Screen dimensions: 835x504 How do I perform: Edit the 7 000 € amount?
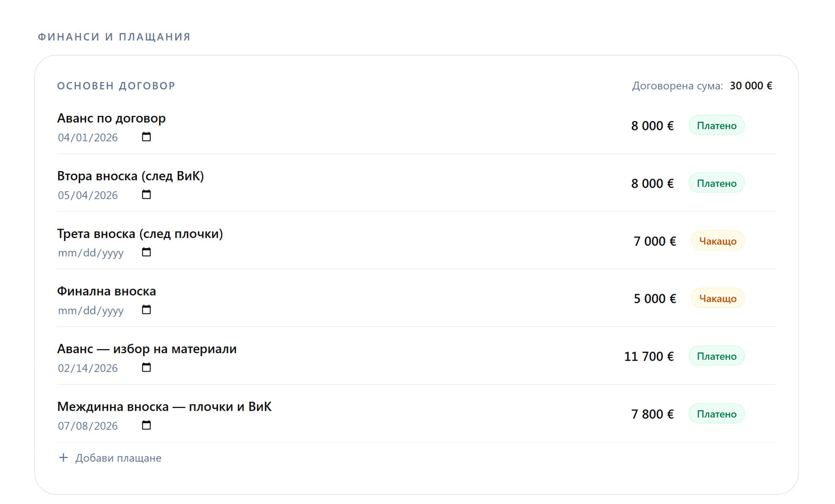(x=654, y=241)
